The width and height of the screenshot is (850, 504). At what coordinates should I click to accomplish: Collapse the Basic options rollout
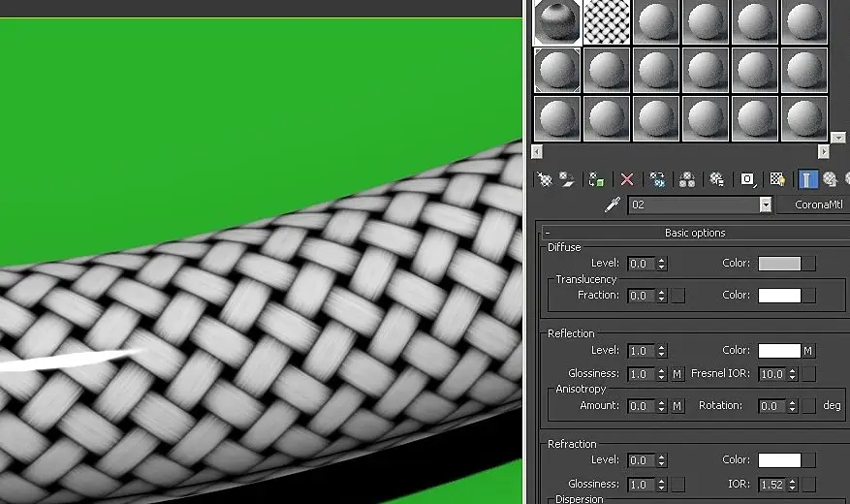(x=696, y=233)
